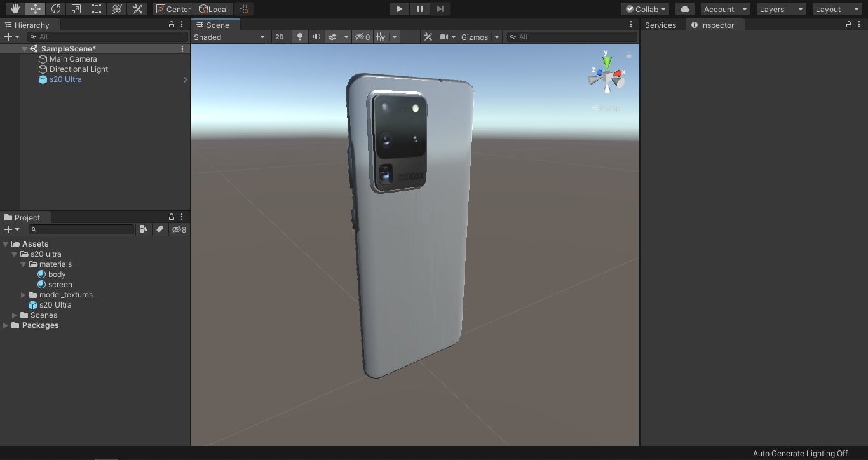The height and width of the screenshot is (460, 868).
Task: Open the scene effects dropdown arrow
Action: point(346,37)
